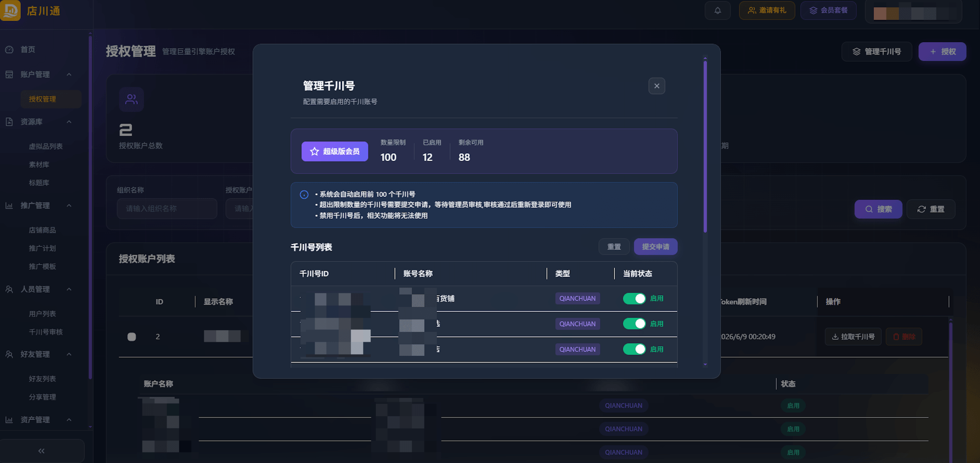Image resolution: width=980 pixels, height=463 pixels.
Task: Click 重置 button in the dialog
Action: pos(614,247)
